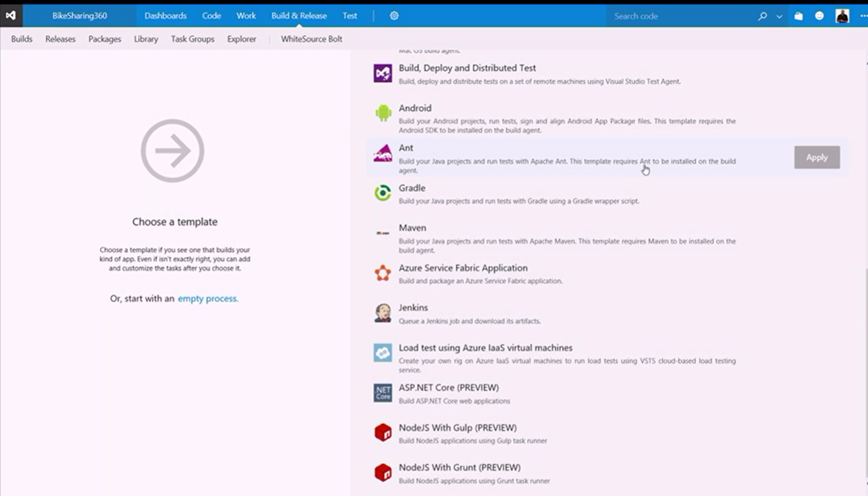868x496 pixels.
Task: Click the NodeJS With Gulp icon
Action: 383,432
